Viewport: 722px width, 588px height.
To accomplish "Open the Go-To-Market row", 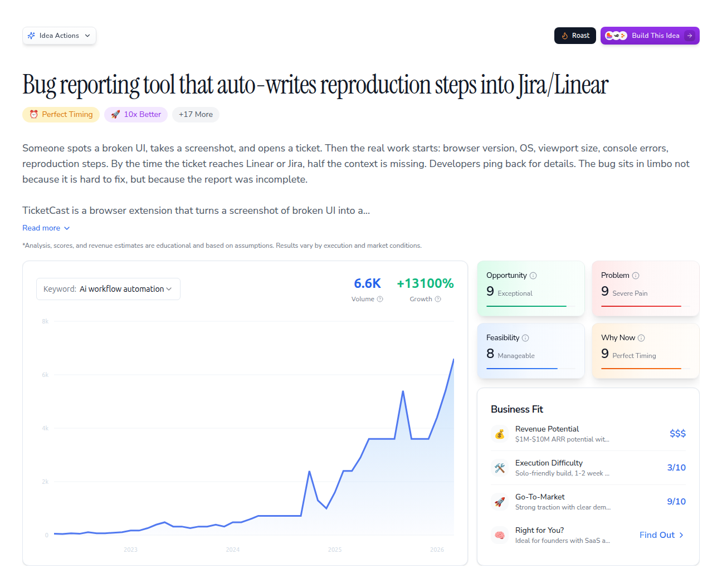I will pos(588,502).
